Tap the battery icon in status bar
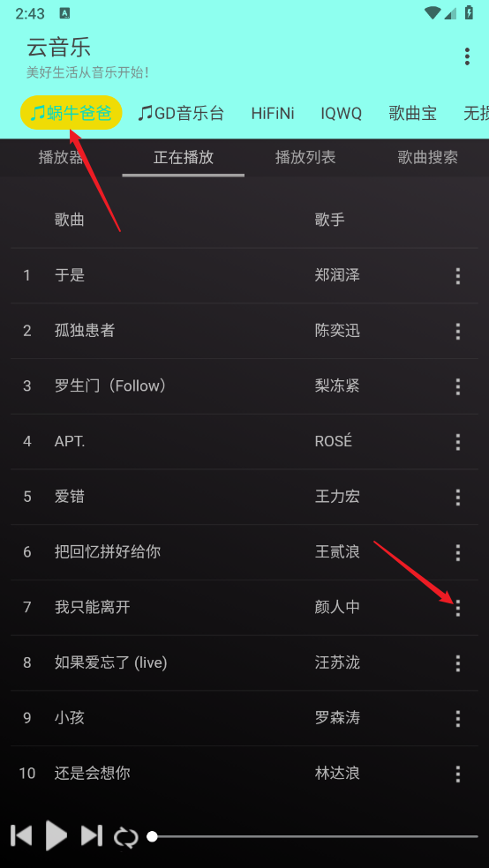This screenshot has height=868, width=489. point(469,12)
